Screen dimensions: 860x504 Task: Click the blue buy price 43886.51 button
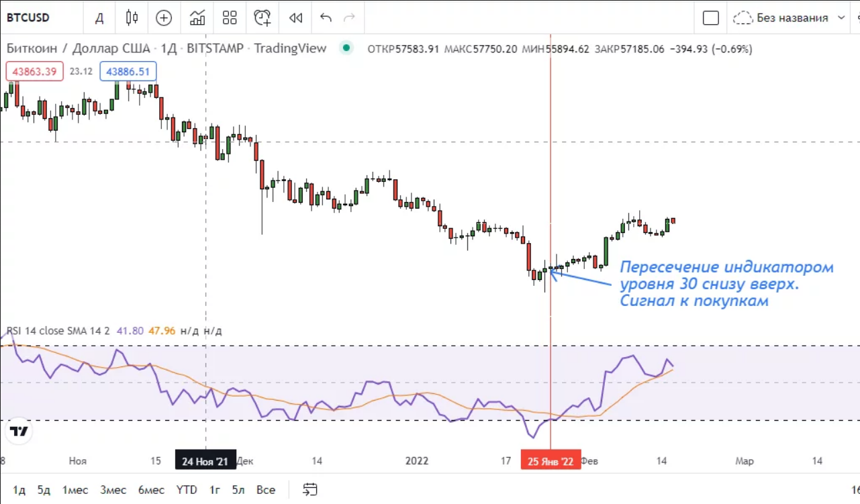[x=128, y=71]
